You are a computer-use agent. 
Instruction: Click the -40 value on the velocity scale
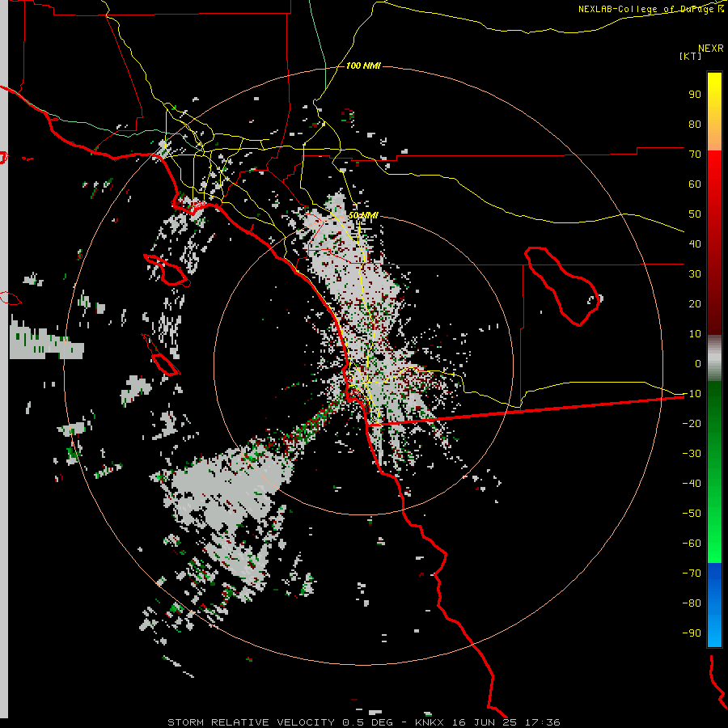pyautogui.click(x=692, y=484)
